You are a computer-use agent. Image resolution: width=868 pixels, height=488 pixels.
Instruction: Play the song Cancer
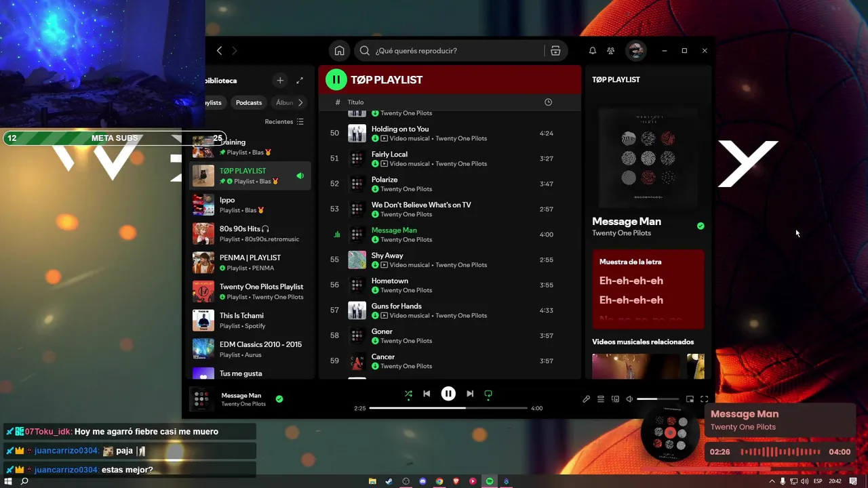pyautogui.click(x=450, y=361)
